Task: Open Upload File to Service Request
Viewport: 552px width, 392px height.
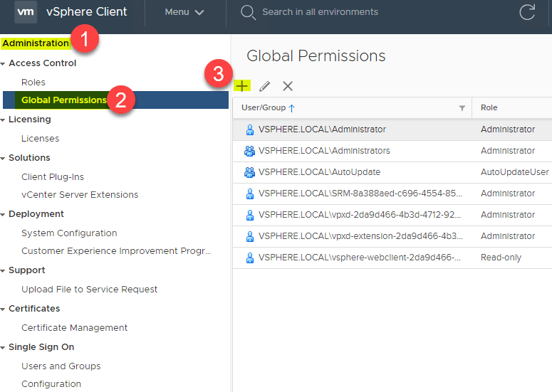Action: pyautogui.click(x=90, y=290)
